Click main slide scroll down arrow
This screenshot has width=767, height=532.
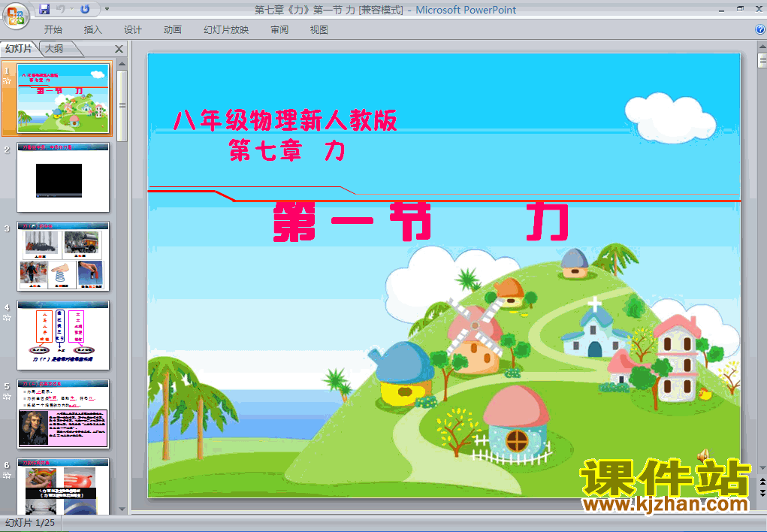coord(762,468)
